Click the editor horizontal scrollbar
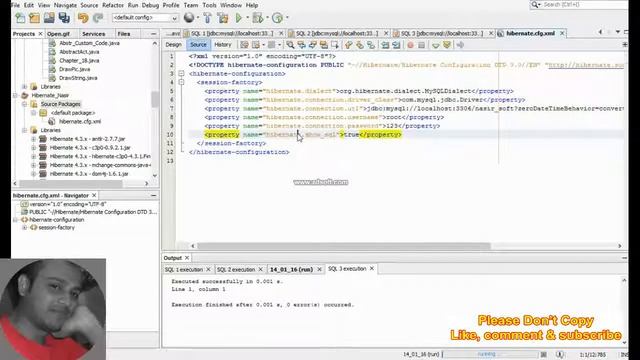The height and width of the screenshot is (360, 640). click(344, 246)
